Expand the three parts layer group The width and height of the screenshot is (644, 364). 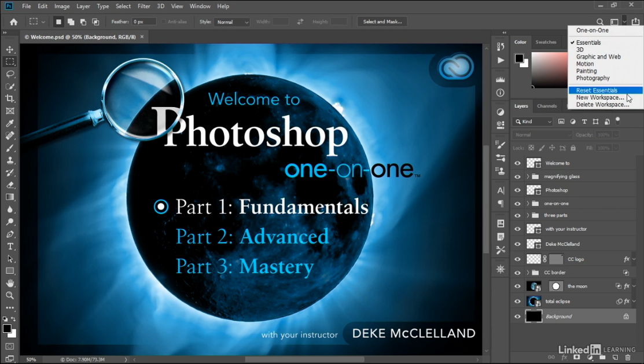tap(528, 215)
